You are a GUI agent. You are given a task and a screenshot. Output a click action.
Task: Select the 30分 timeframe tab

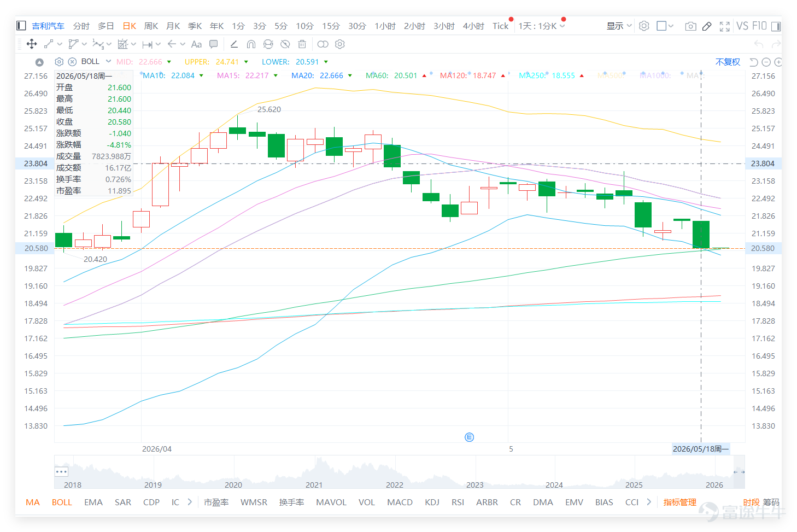[x=357, y=26]
